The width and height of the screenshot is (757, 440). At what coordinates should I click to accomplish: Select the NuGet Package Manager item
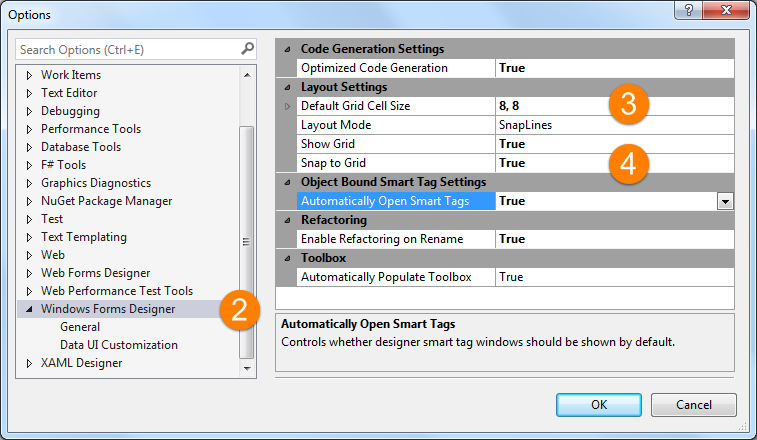(106, 201)
